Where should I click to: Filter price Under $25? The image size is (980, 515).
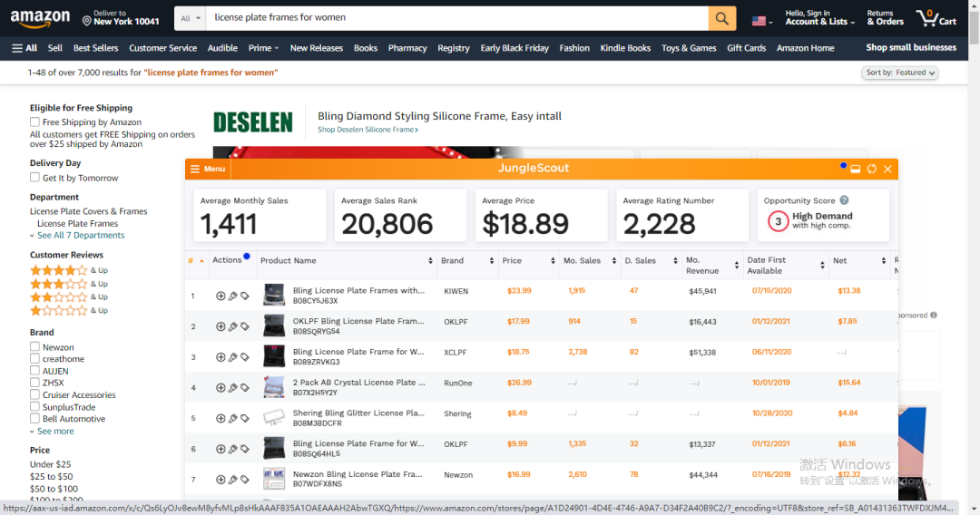coord(50,464)
